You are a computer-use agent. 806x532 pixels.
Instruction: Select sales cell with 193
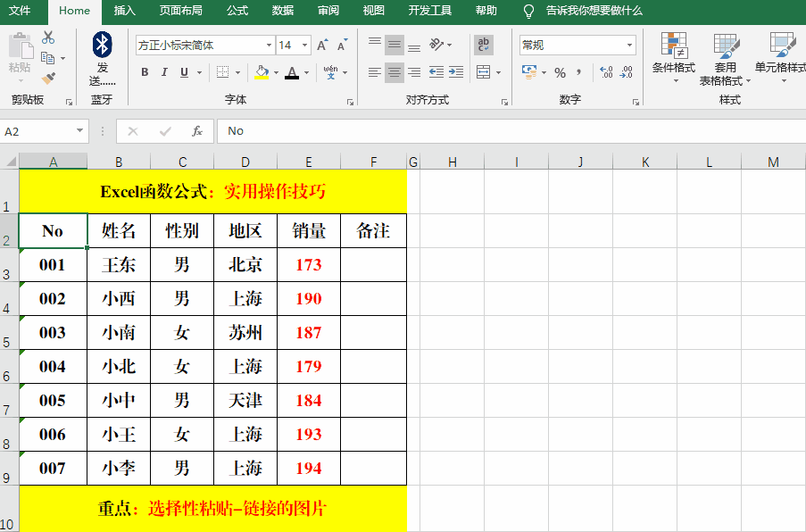tap(309, 435)
